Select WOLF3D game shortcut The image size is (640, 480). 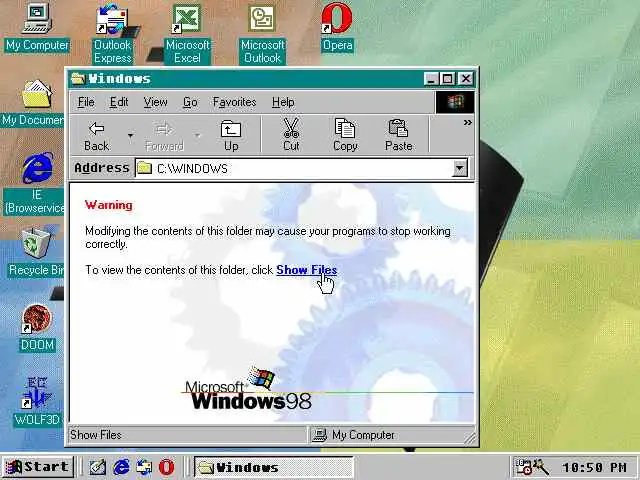[37, 402]
